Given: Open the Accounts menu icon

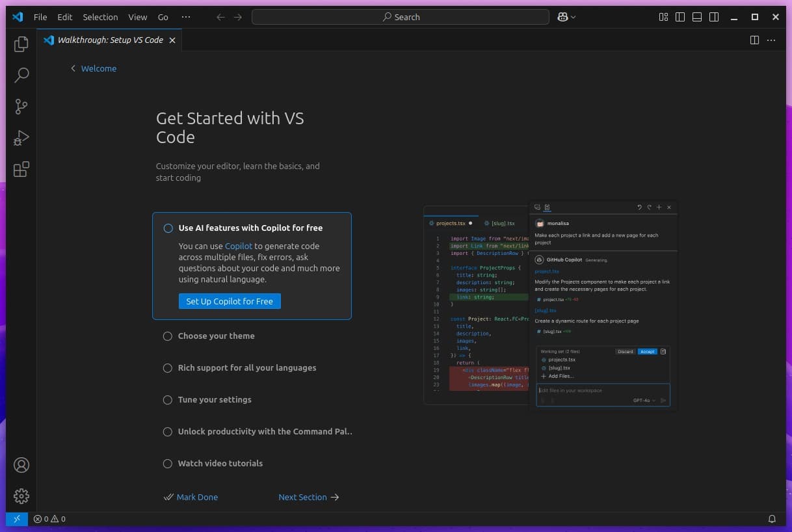Looking at the screenshot, I should coord(21,465).
